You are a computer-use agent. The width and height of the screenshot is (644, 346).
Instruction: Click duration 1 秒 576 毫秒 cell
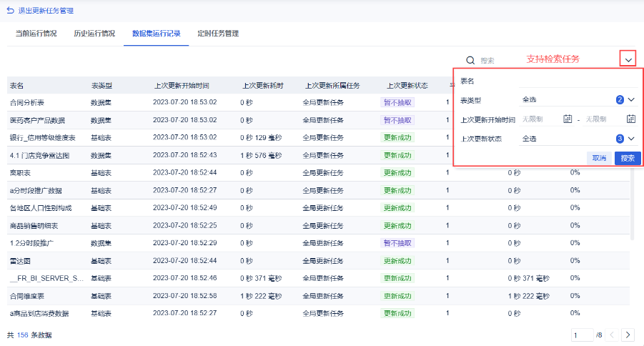pyautogui.click(x=261, y=155)
